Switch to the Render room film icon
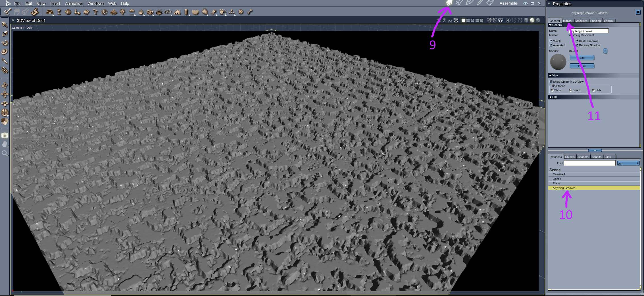This screenshot has width=644, height=296. click(490, 3)
